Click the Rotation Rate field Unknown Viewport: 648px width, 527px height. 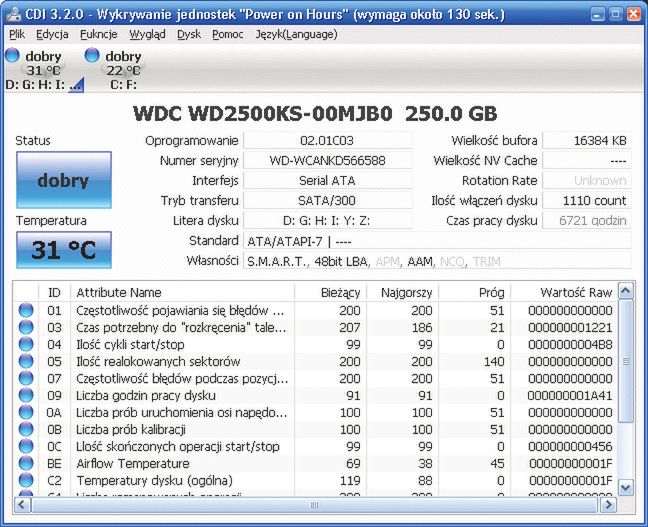pos(587,180)
